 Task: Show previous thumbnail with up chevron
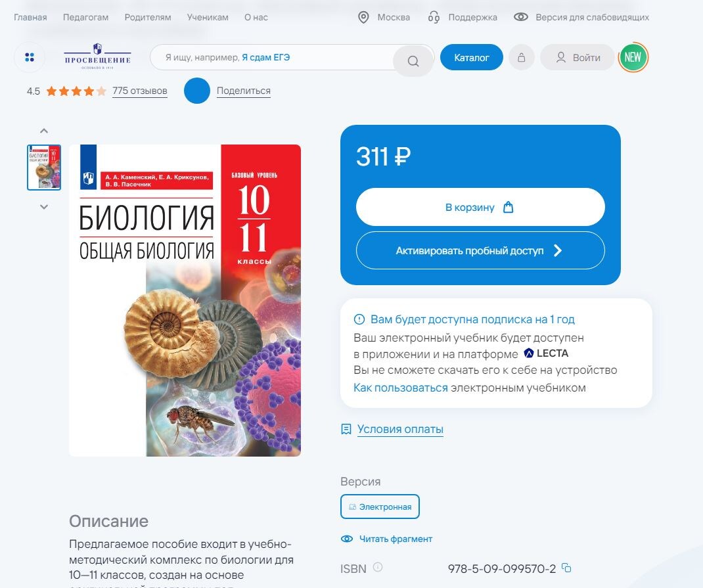pos(44,131)
